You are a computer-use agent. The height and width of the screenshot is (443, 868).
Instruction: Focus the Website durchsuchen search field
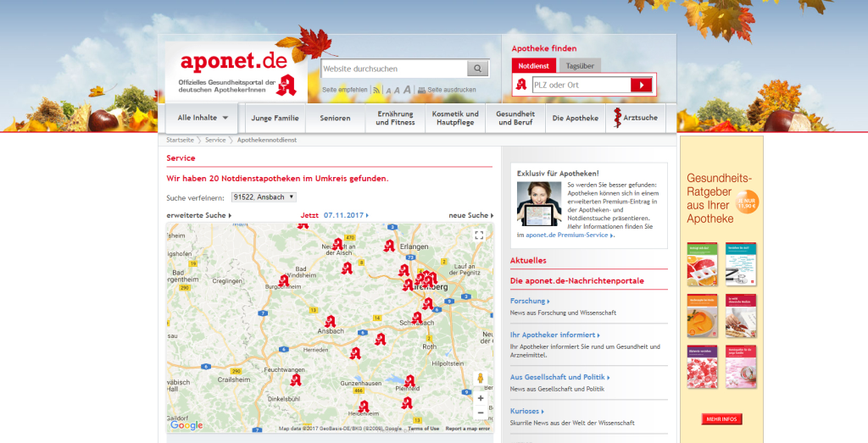point(394,69)
